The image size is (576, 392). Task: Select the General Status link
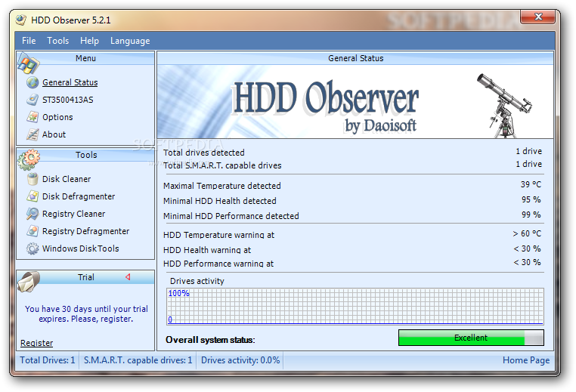[x=70, y=82]
